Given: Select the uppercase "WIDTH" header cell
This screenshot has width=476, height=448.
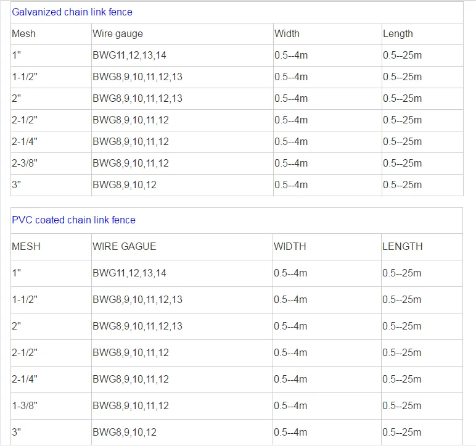Looking at the screenshot, I should 290,246.
